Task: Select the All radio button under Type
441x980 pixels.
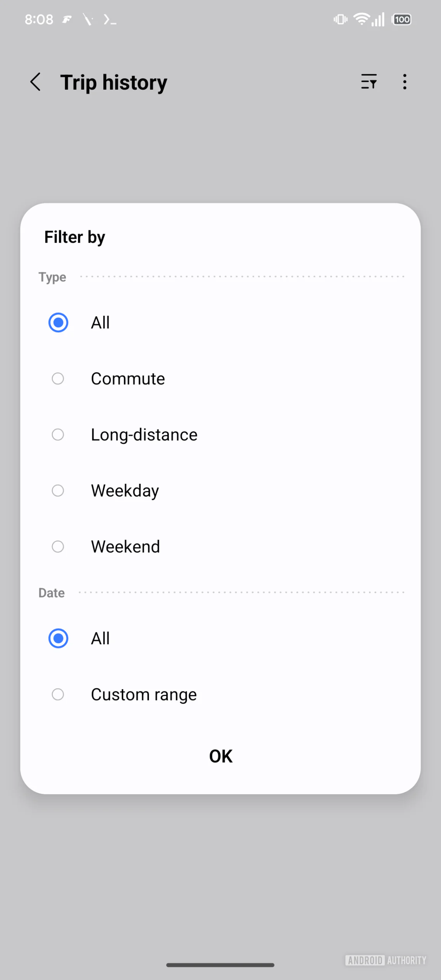Action: click(x=58, y=322)
